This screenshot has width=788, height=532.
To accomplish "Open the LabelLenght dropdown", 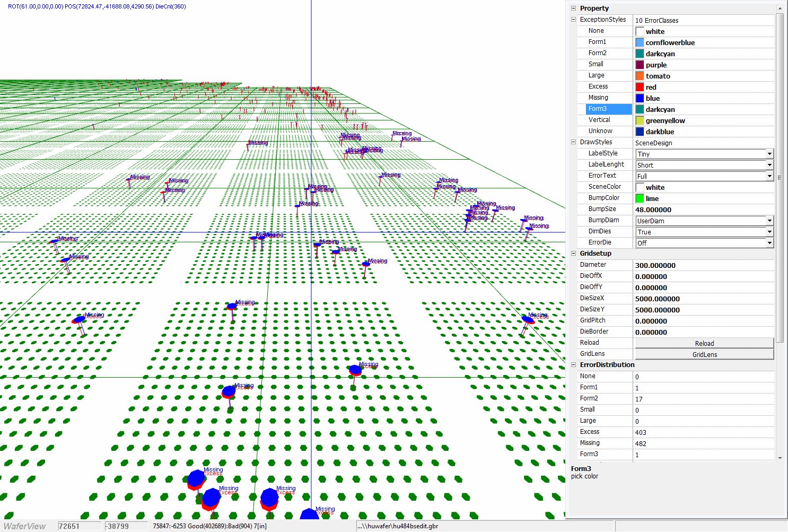I will coord(769,165).
